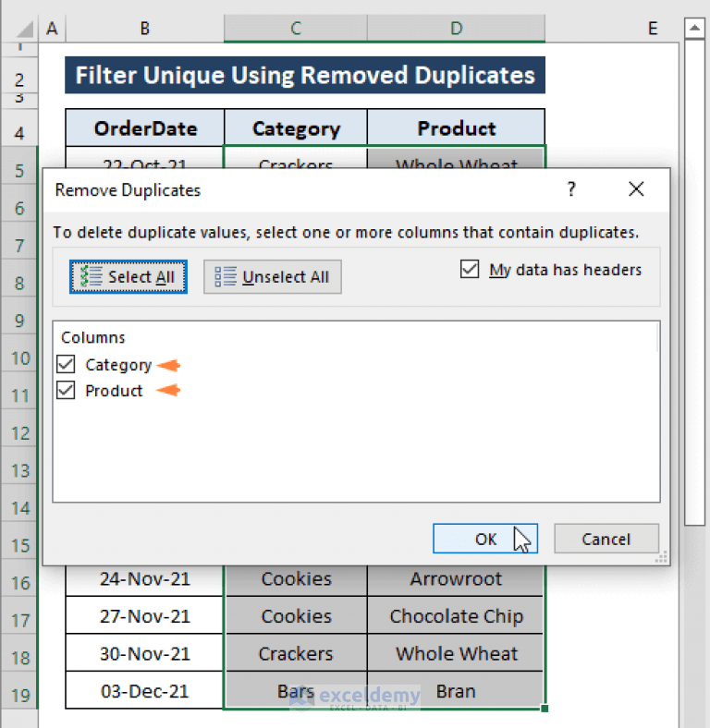Image resolution: width=710 pixels, height=728 pixels.
Task: Click the vertical scrollbar up arrow
Action: click(694, 29)
